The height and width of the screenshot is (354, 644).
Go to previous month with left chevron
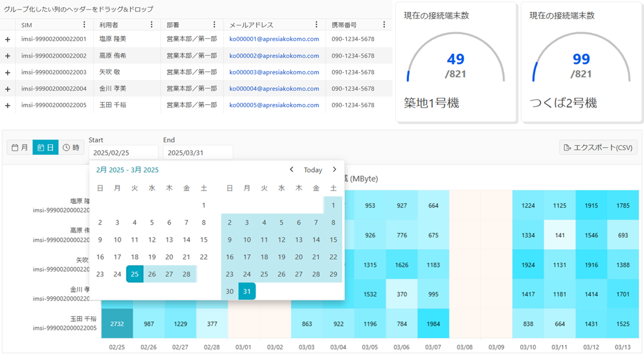(292, 170)
